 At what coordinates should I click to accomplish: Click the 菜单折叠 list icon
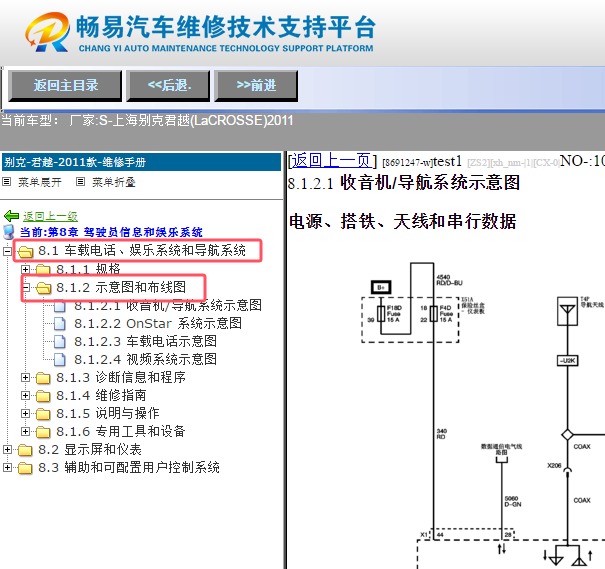80,181
